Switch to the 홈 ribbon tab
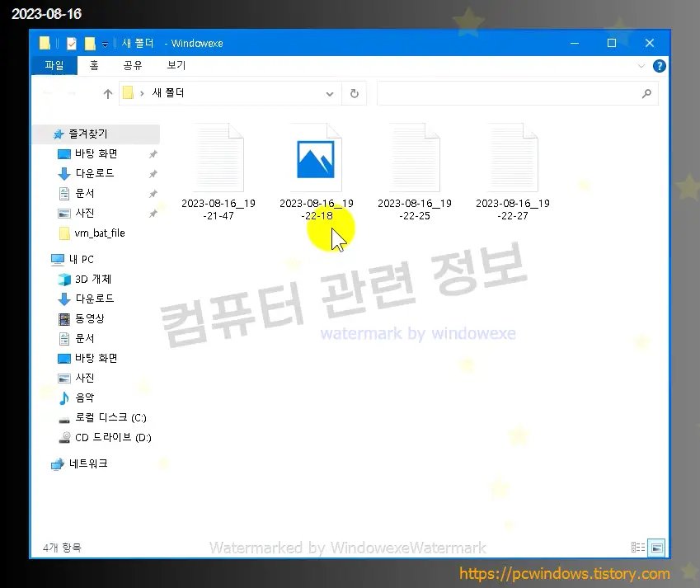Viewport: 700px width, 588px height. [x=94, y=66]
